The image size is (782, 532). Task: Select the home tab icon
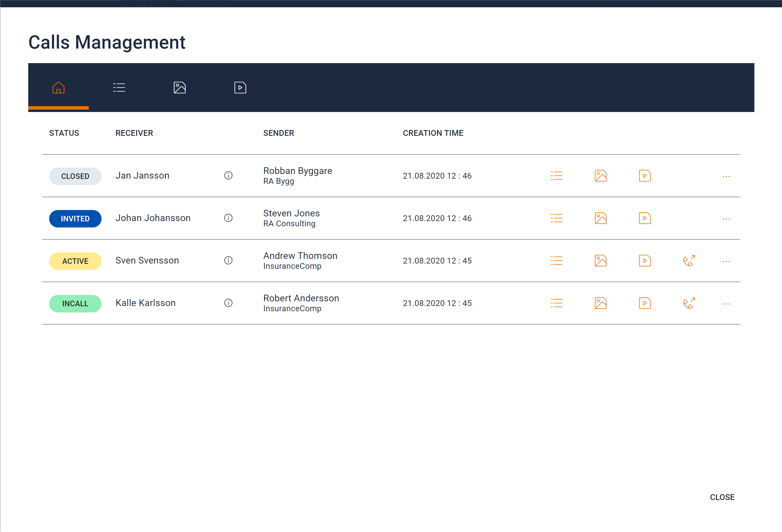(x=58, y=88)
